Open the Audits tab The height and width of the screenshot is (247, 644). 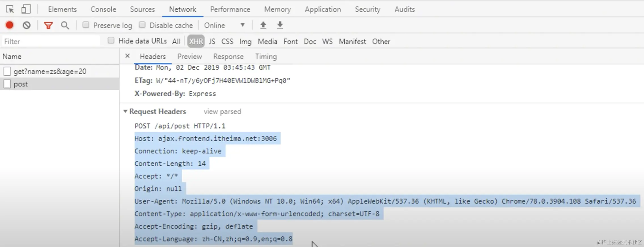point(405,9)
